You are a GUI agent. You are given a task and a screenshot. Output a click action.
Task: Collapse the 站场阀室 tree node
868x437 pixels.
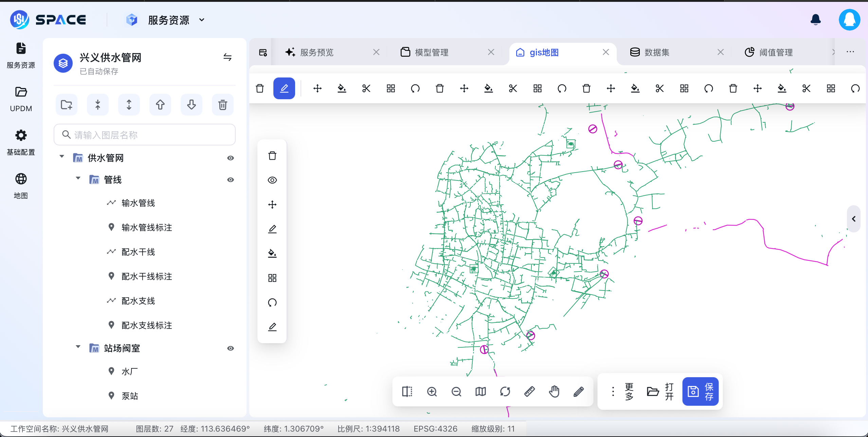click(x=78, y=347)
